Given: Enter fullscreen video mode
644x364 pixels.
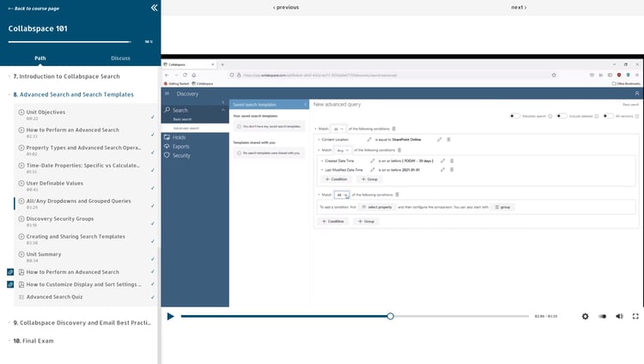Looking at the screenshot, I should 635,316.
